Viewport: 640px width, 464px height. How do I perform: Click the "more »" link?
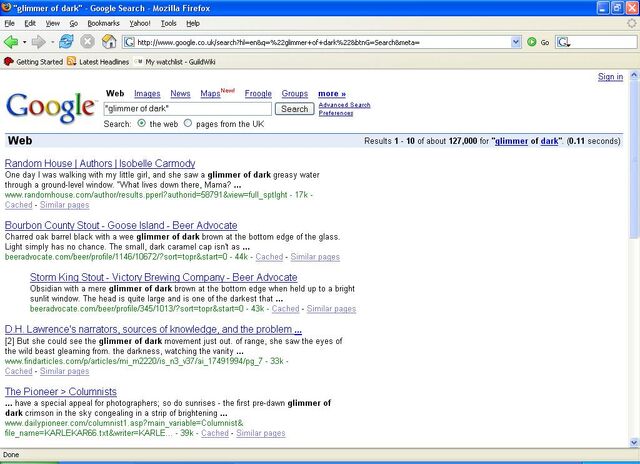tap(332, 93)
